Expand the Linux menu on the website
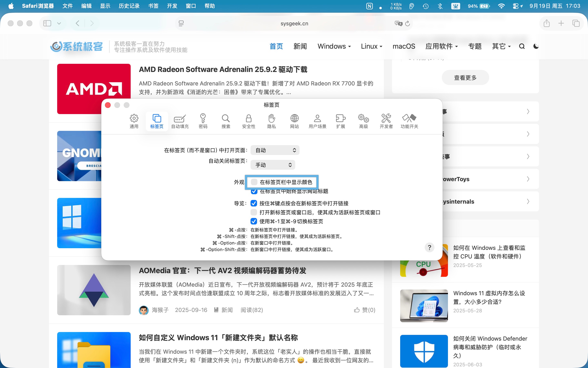 point(372,46)
